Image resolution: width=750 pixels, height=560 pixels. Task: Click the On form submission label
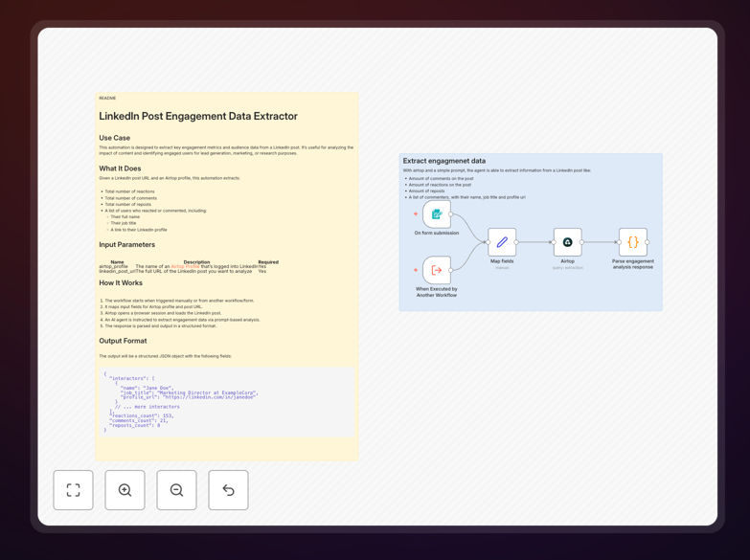pyautogui.click(x=437, y=233)
